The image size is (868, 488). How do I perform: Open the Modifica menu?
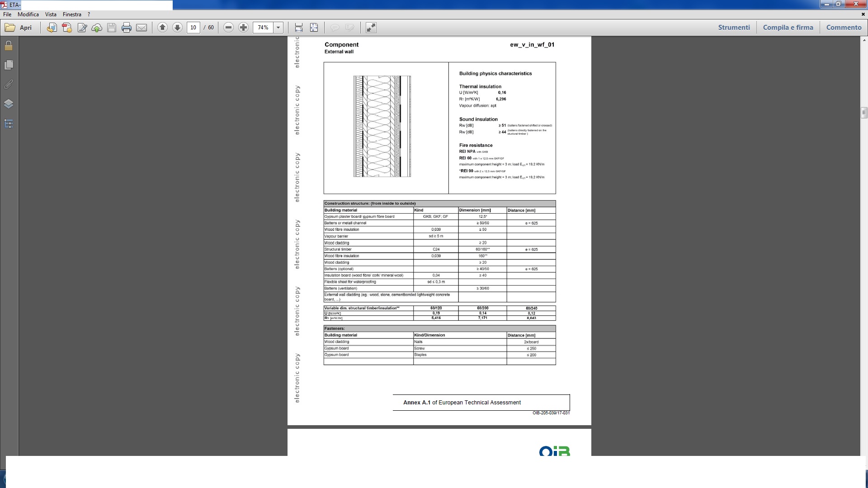pyautogui.click(x=28, y=14)
